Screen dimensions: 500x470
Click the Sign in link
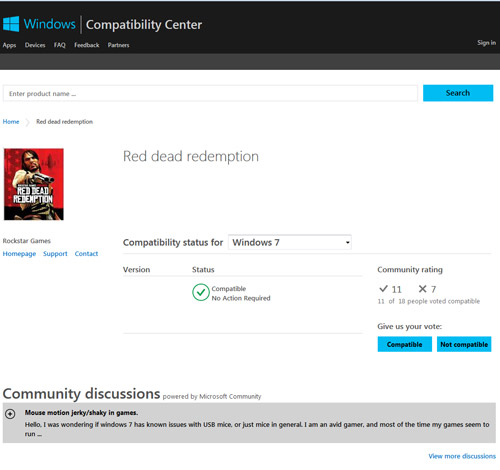[486, 43]
